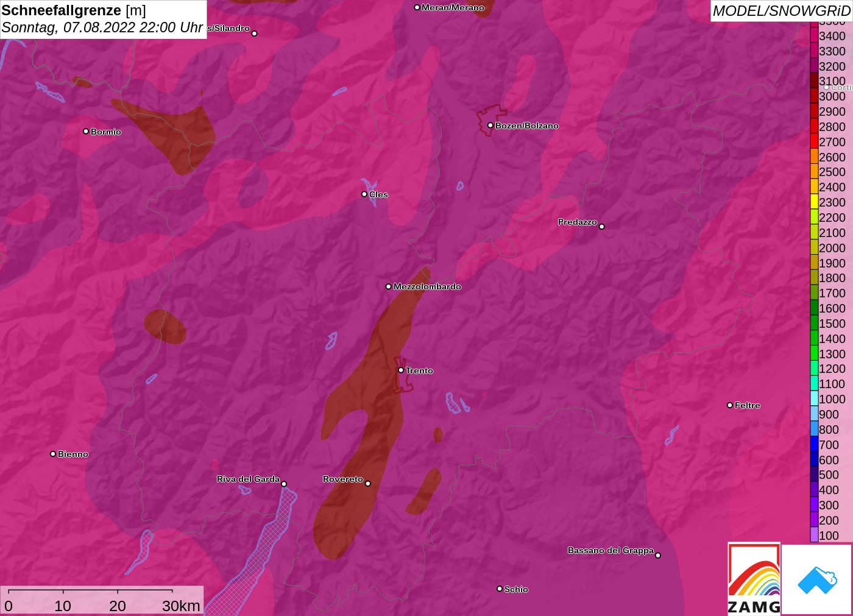The height and width of the screenshot is (616, 853).
Task: Select the 1500 green legend swatch
Action: click(814, 323)
